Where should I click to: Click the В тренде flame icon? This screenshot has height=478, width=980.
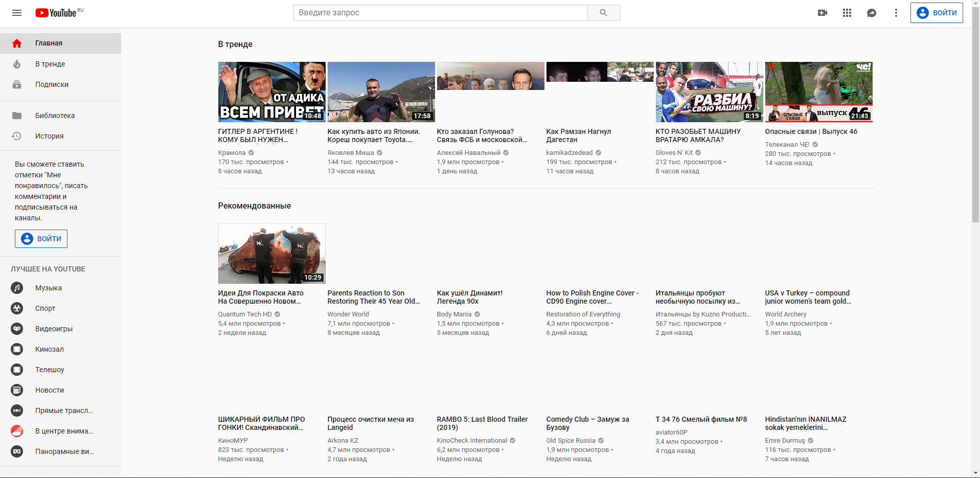pos(17,64)
